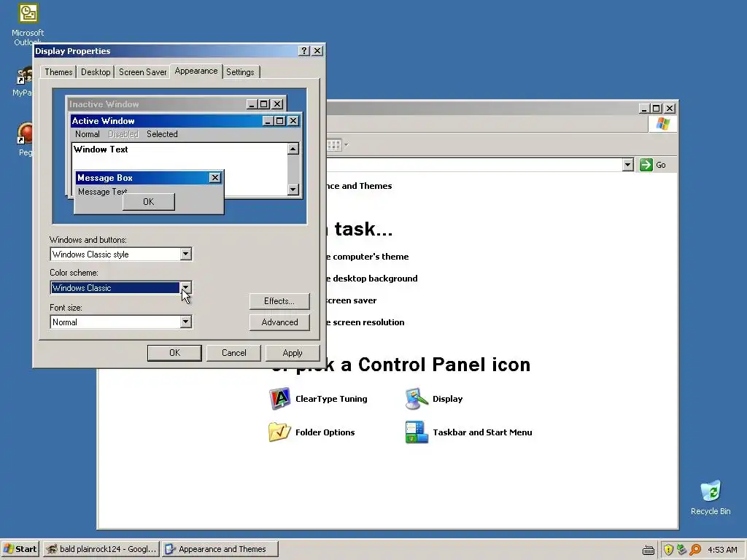Click the Taskbar and Start Menu text label
The height and width of the screenshot is (560, 747).
tap(482, 432)
